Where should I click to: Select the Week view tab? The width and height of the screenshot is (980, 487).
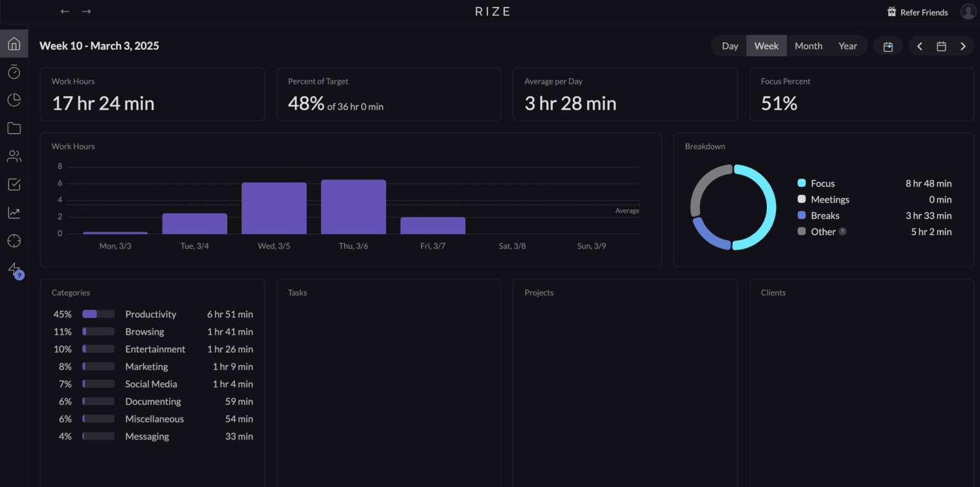[766, 46]
